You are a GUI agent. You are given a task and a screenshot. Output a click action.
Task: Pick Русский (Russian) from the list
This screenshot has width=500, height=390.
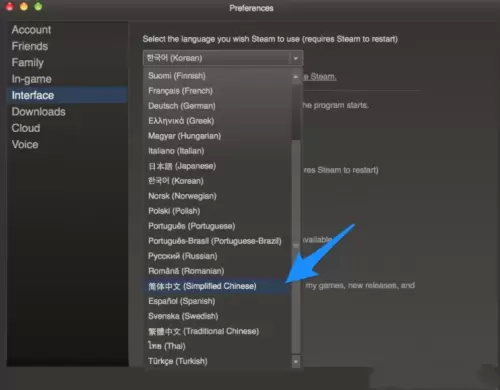(218, 256)
